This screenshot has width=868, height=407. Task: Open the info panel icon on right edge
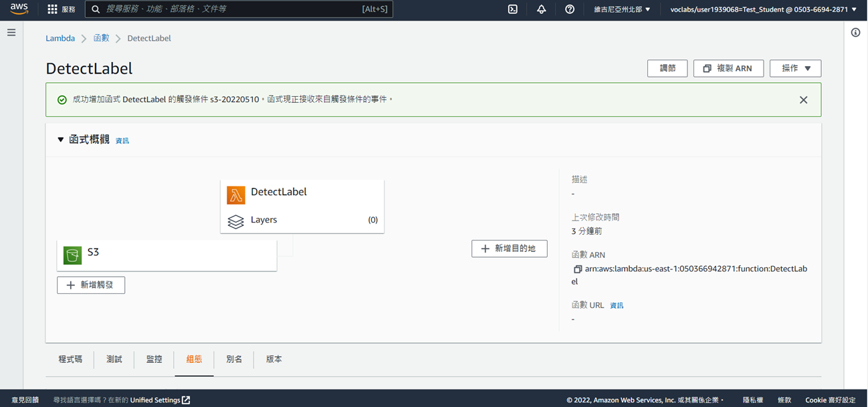click(x=855, y=32)
